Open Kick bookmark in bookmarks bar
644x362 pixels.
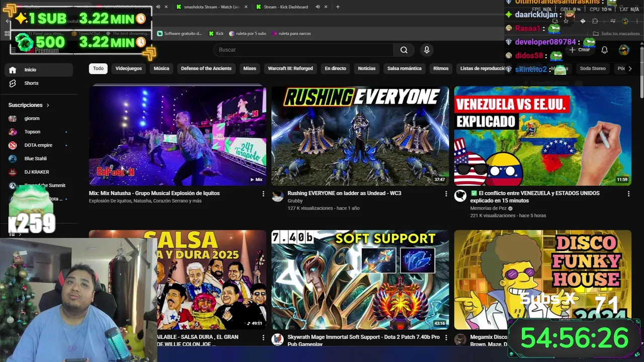click(216, 34)
